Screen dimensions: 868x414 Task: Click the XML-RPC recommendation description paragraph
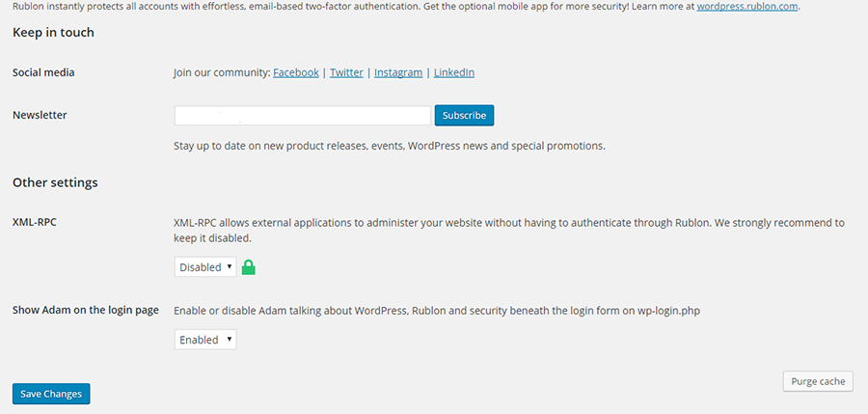509,231
